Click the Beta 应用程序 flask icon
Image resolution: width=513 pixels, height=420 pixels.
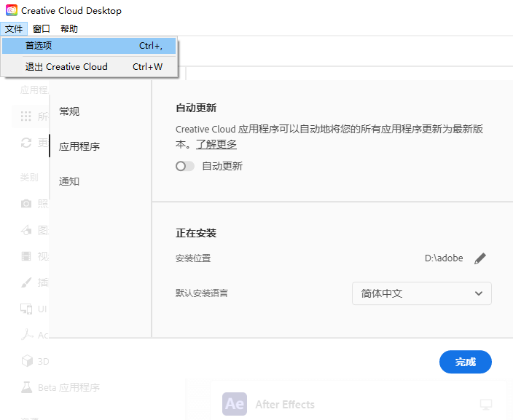pyautogui.click(x=26, y=387)
